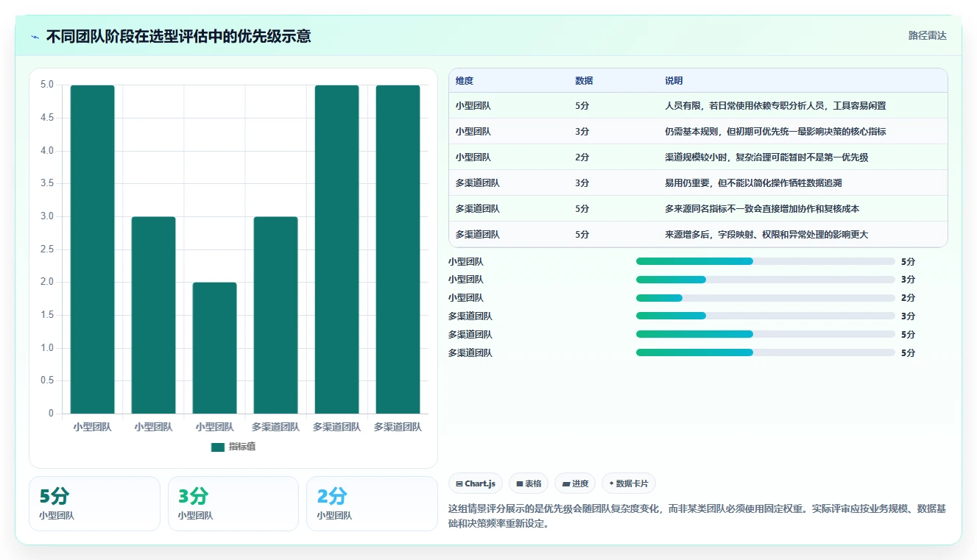Click the 多渠道团队 chart bar at value 3
The image size is (977, 560).
tap(276, 315)
